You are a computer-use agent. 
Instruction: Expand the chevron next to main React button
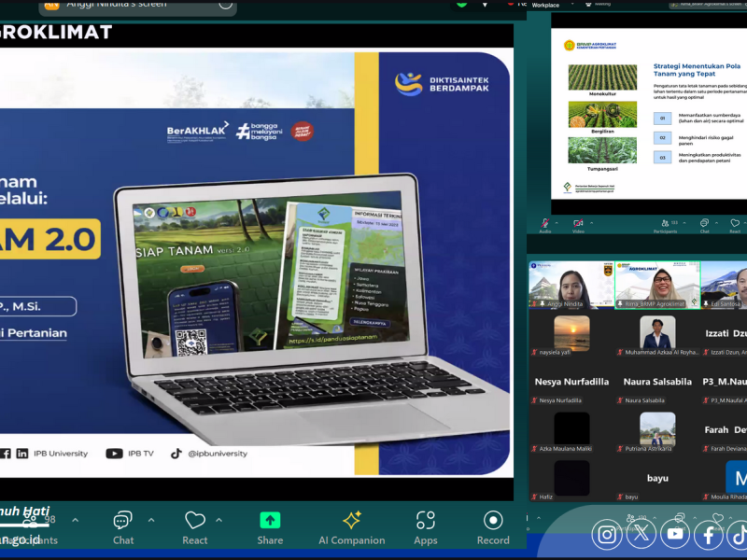click(219, 520)
